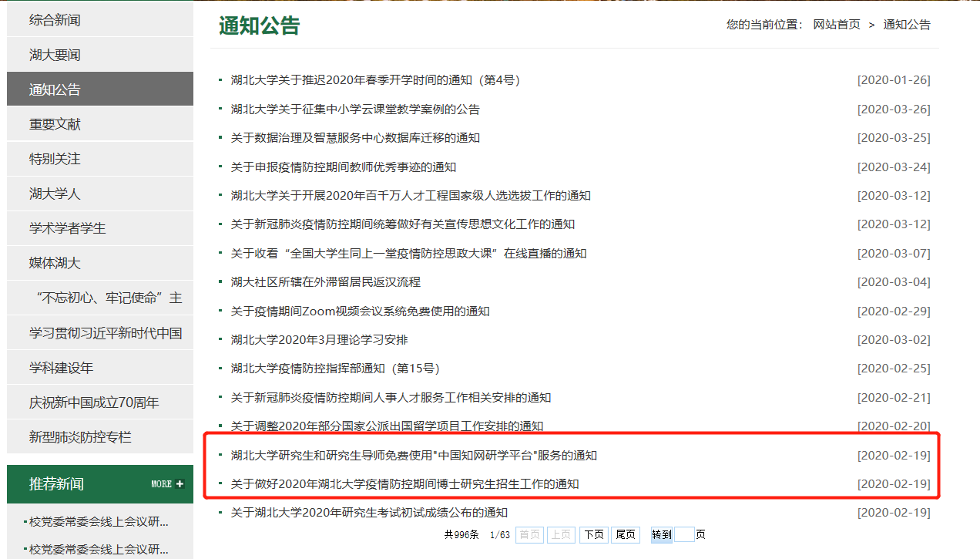Click the page number input field
Screen dimensions: 980x559
tap(684, 535)
